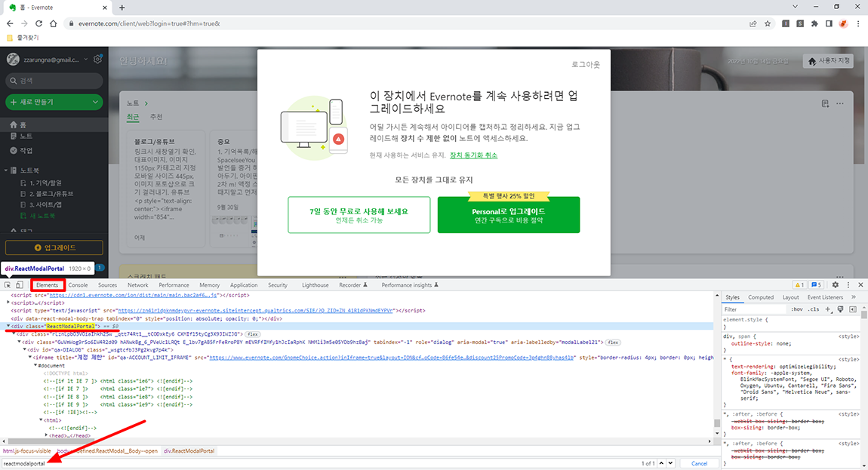This screenshot has width=868, height=470.
Task: Reload the Evernote page
Action: pyautogui.click(x=38, y=24)
